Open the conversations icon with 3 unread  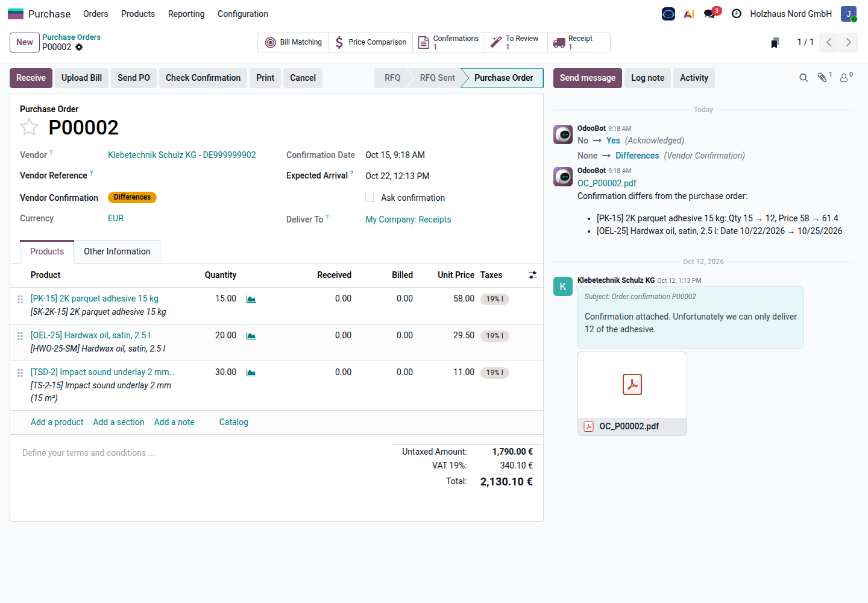click(x=709, y=14)
